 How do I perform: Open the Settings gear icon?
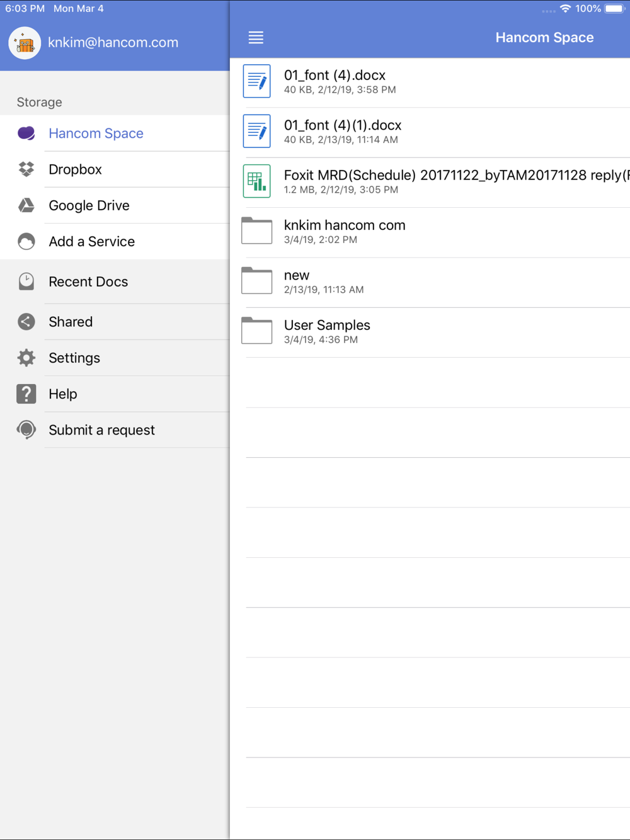coord(26,358)
